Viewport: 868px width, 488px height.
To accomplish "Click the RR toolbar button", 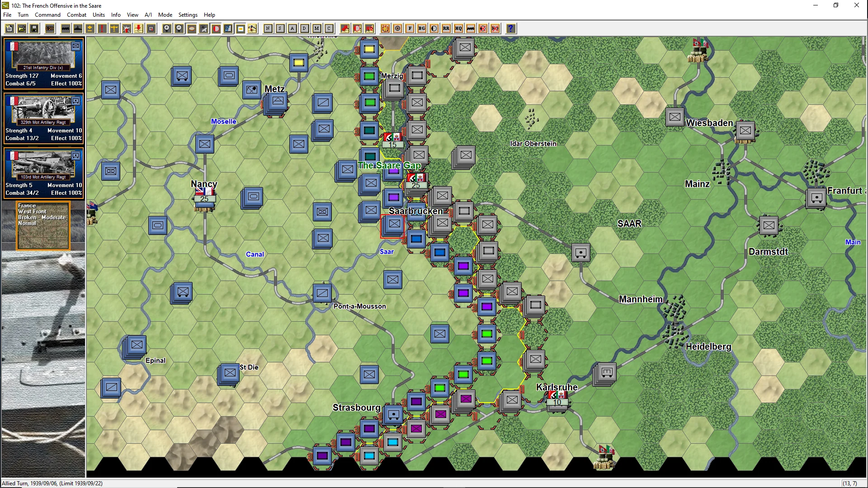I will pyautogui.click(x=446, y=28).
